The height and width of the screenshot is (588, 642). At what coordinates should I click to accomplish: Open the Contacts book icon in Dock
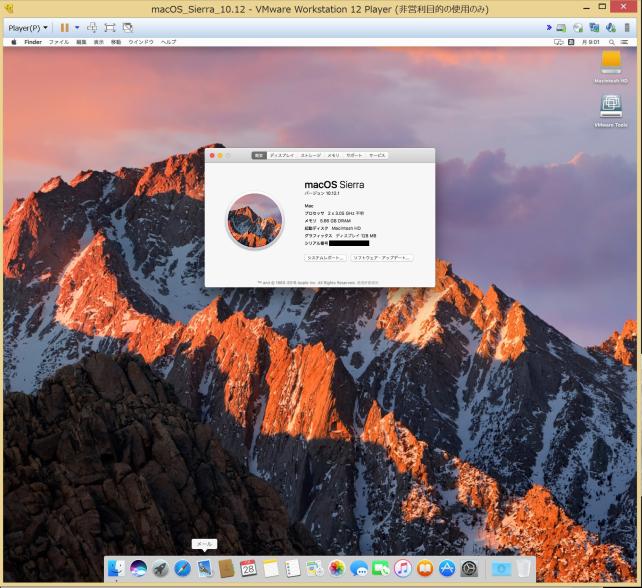tap(226, 568)
